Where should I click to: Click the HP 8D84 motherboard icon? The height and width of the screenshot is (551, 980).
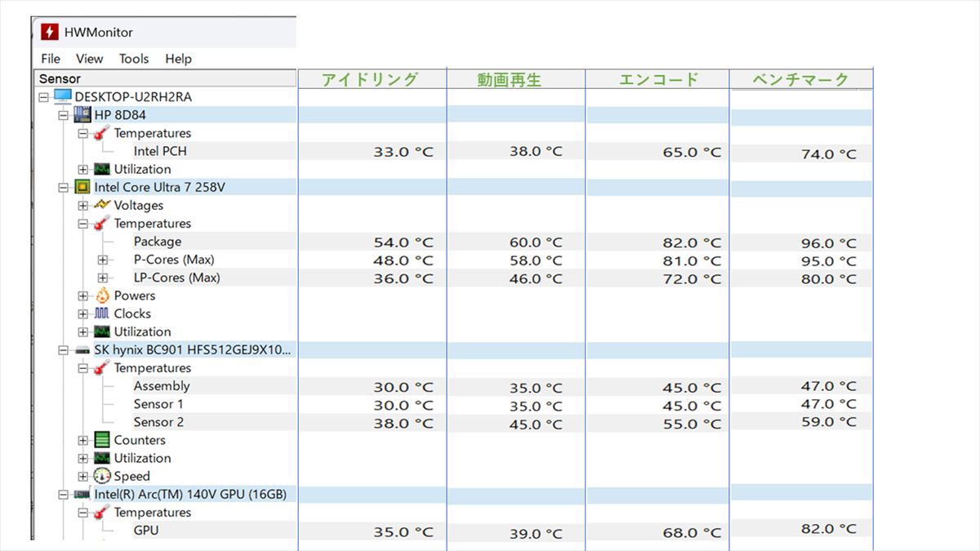point(82,115)
